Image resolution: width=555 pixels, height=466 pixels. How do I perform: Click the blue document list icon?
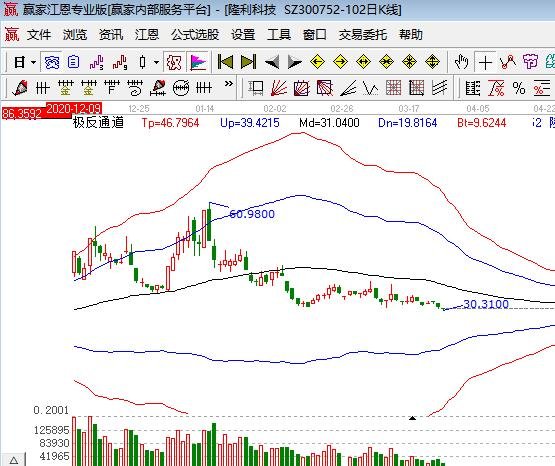click(x=73, y=63)
